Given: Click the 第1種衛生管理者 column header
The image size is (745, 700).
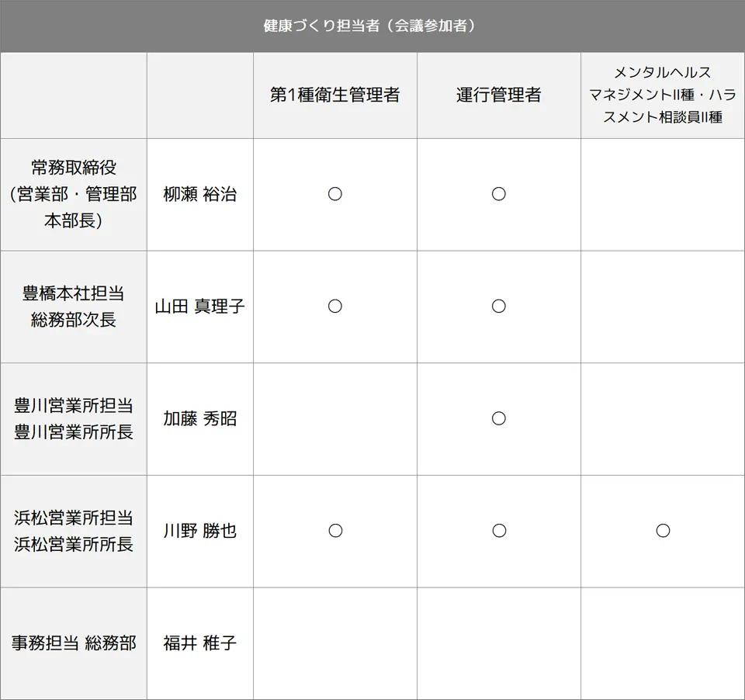Looking at the screenshot, I should point(335,95).
